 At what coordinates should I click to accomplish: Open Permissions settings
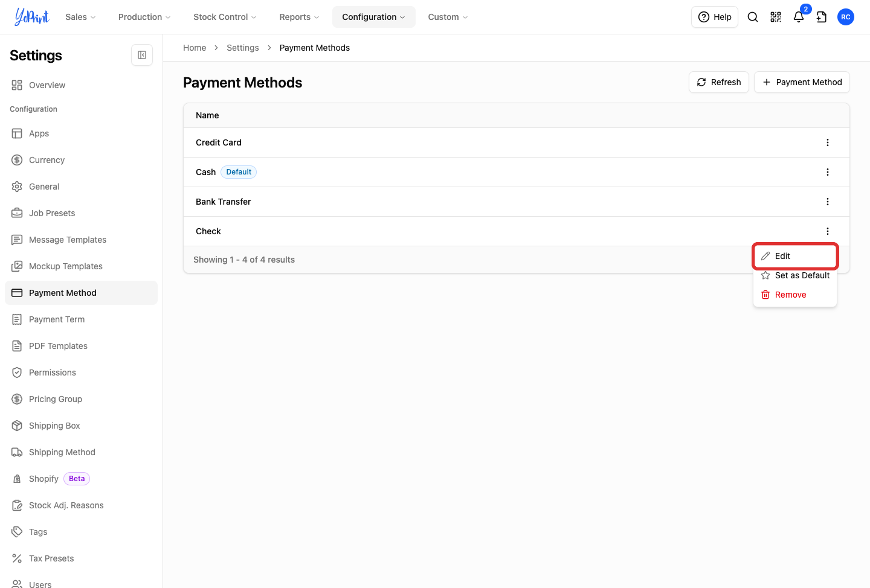click(81, 372)
